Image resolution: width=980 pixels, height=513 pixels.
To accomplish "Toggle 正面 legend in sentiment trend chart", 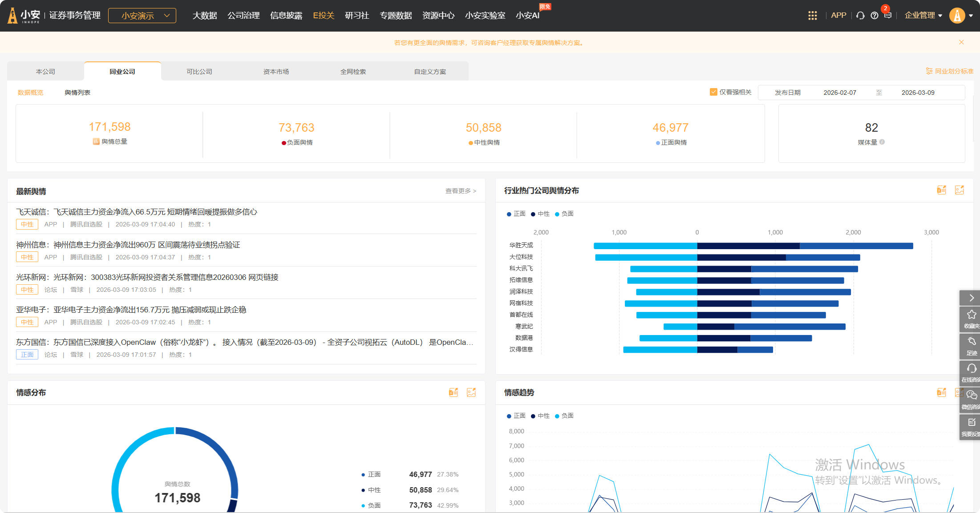I will (x=516, y=416).
